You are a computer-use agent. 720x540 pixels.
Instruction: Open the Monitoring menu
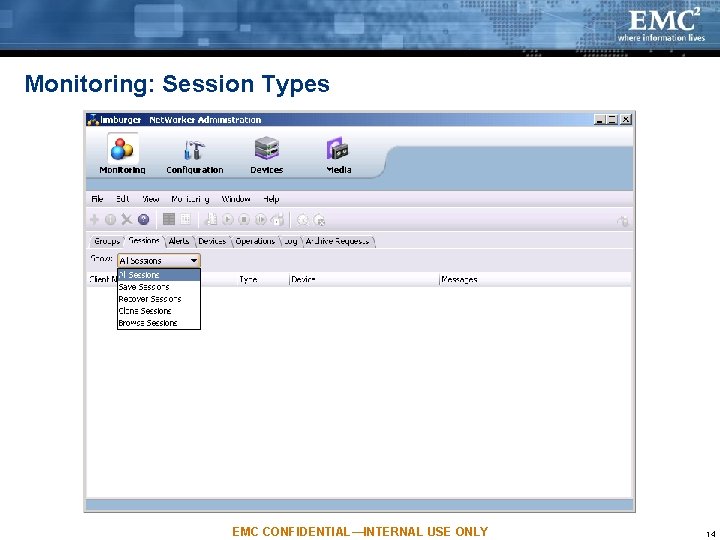(x=190, y=199)
